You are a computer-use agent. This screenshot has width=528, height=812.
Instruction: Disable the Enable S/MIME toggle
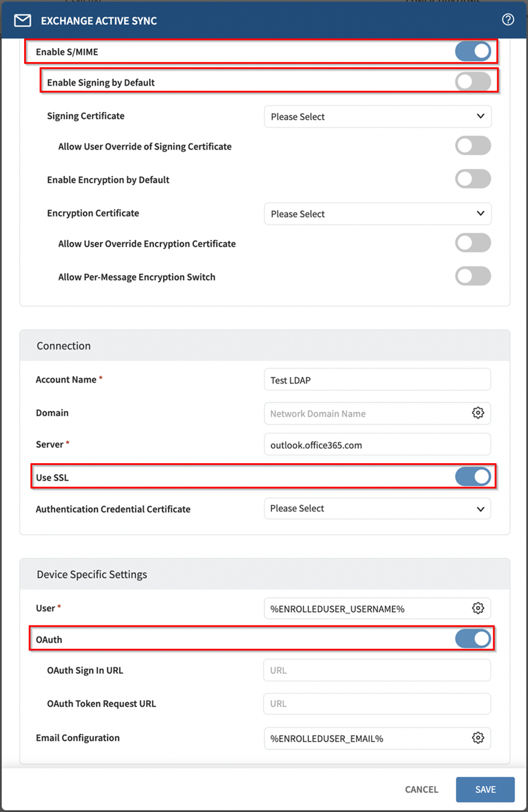tap(473, 52)
